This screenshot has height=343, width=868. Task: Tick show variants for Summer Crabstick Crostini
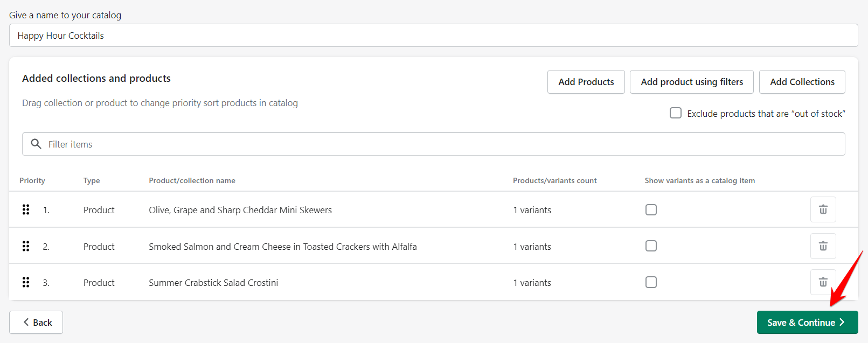click(651, 282)
